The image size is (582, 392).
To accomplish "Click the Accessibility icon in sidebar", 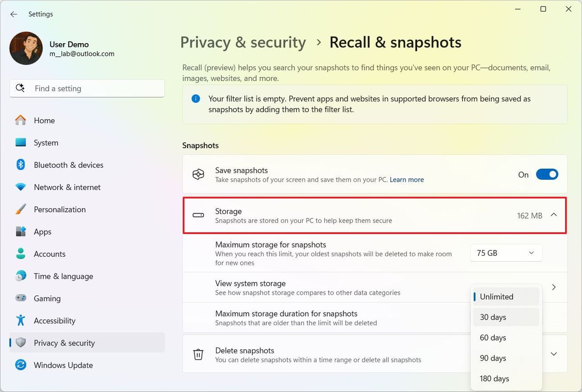I will [x=19, y=320].
